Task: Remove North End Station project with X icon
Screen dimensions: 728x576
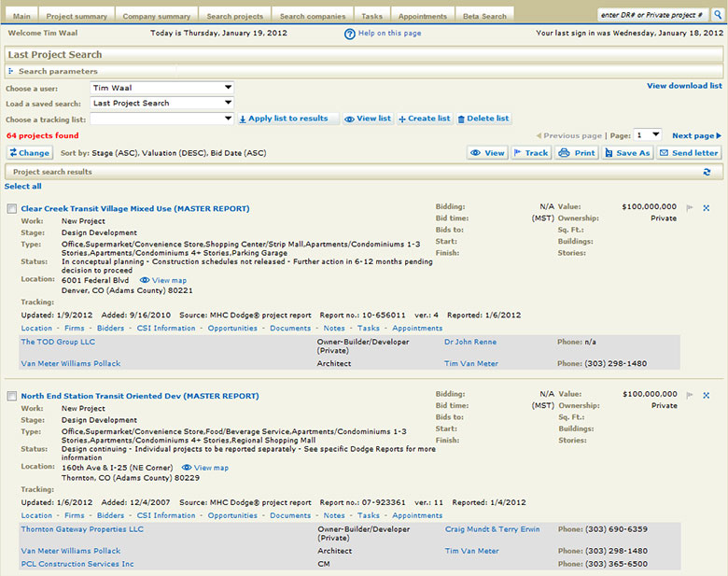Action: pyautogui.click(x=707, y=395)
